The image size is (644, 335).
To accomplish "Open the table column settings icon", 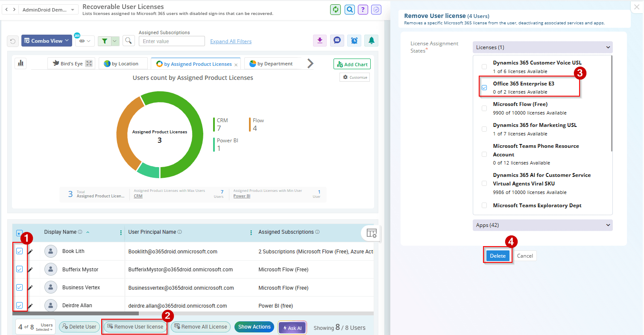I will point(372,233).
